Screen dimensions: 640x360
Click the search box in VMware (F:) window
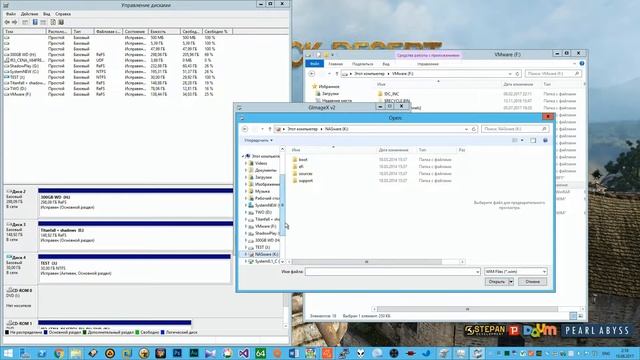pyautogui.click(x=553, y=73)
